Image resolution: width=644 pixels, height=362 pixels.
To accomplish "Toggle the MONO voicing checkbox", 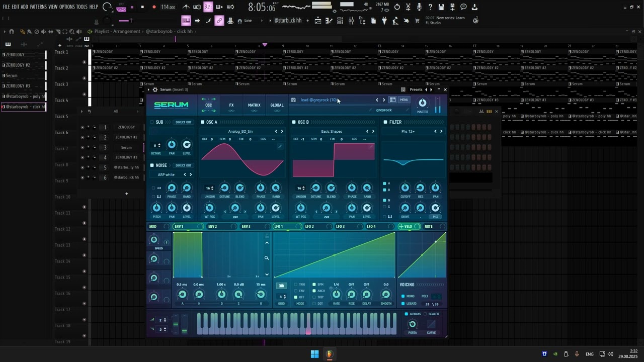I will (403, 296).
